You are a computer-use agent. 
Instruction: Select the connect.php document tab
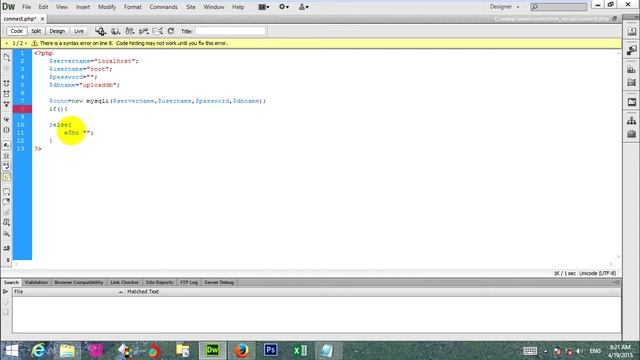(x=20, y=19)
